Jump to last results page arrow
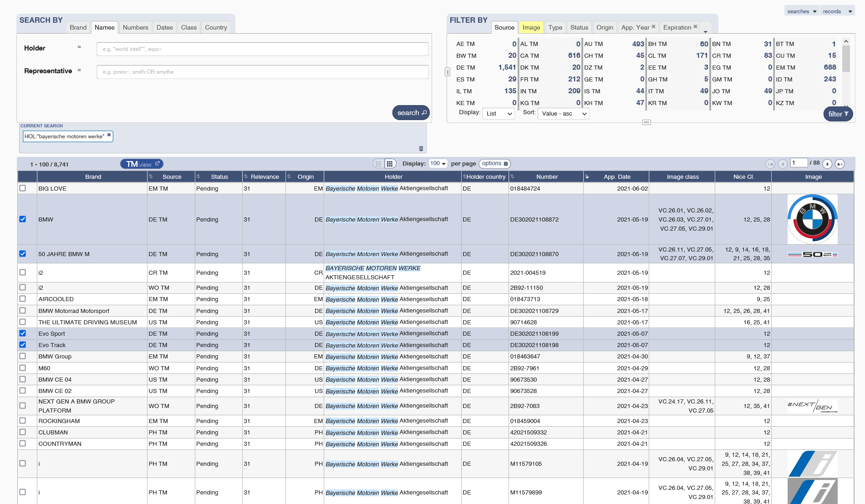Viewport: 865px width, 504px height. (x=840, y=164)
